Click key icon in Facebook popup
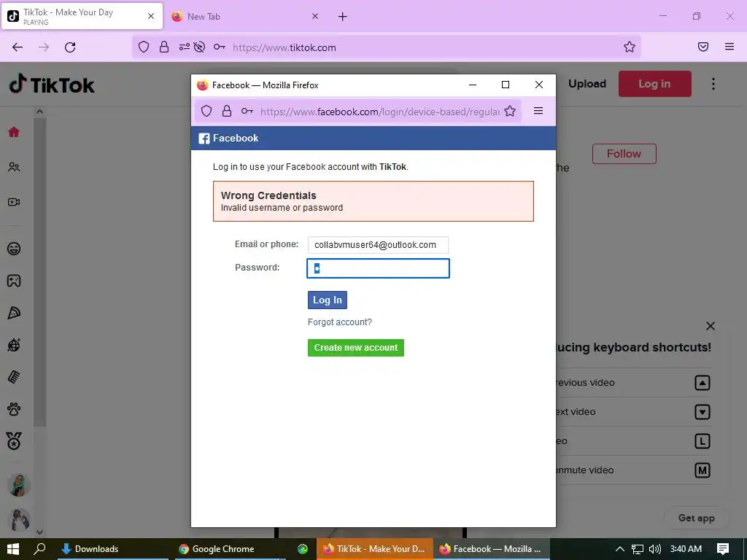The height and width of the screenshot is (560, 747). pos(247,111)
